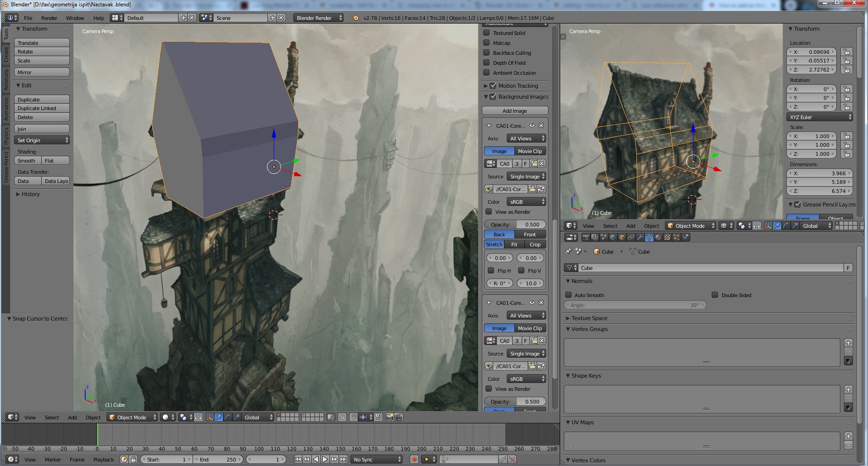Open the Modifiers properties tab (wrench icon)
Image resolution: width=868 pixels, height=466 pixels.
640,237
